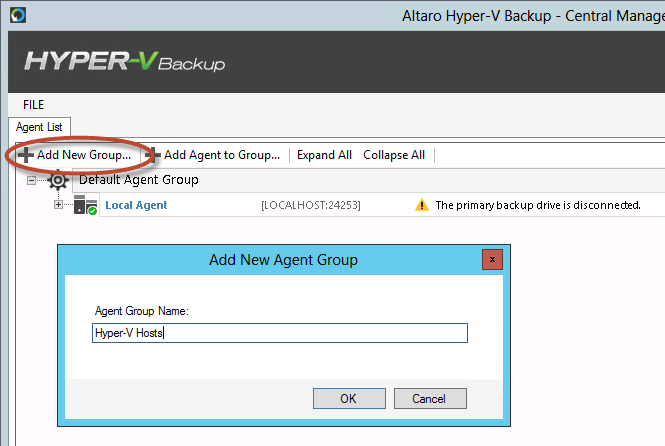Open the Local Agent link
Screen dimensions: 665x446
(x=136, y=205)
